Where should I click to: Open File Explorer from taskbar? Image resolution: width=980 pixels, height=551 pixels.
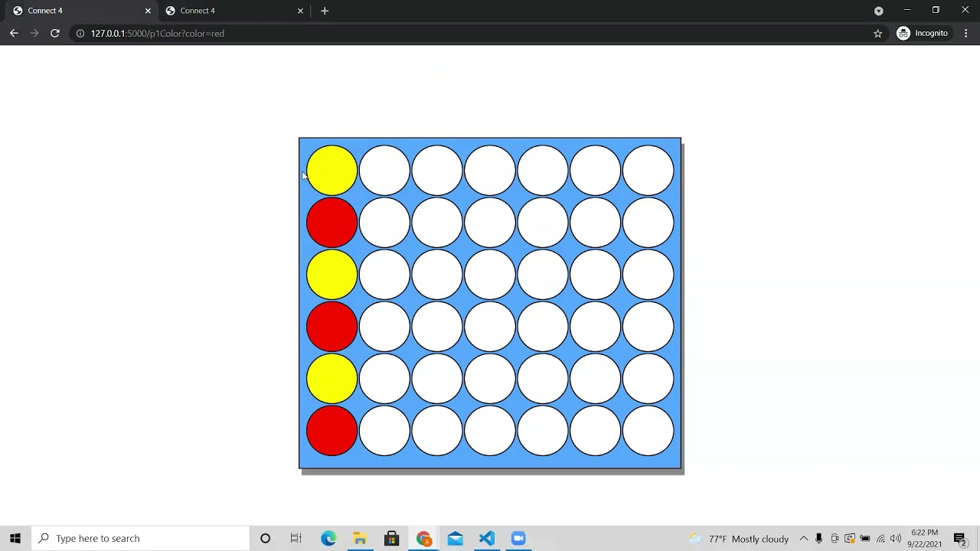[360, 538]
